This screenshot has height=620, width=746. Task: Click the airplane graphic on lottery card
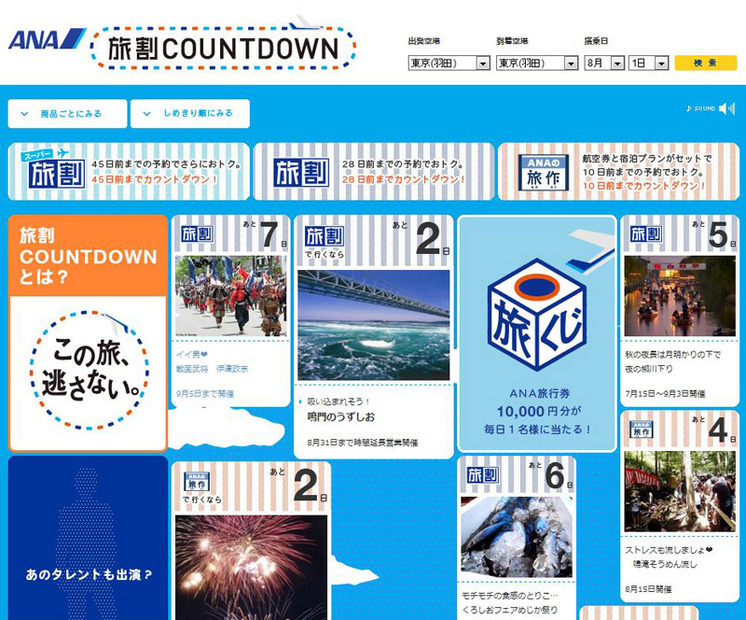click(x=589, y=251)
